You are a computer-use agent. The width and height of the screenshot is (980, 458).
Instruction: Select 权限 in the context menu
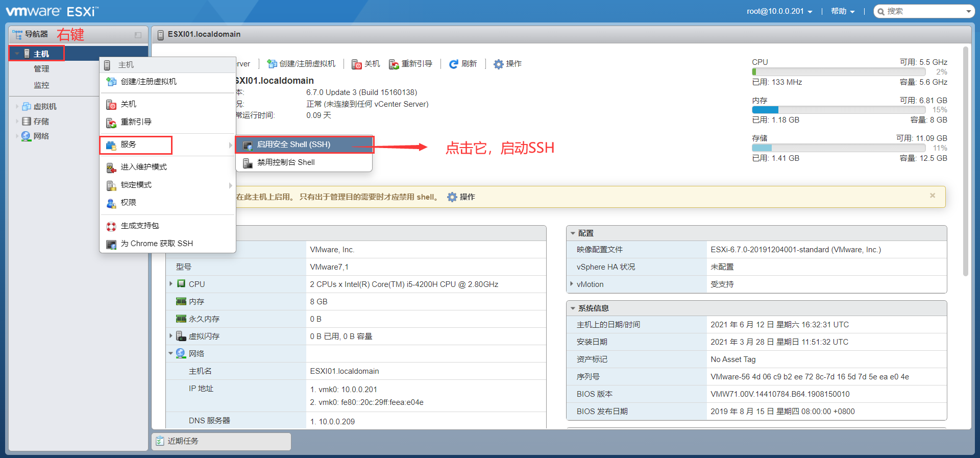[167, 203]
